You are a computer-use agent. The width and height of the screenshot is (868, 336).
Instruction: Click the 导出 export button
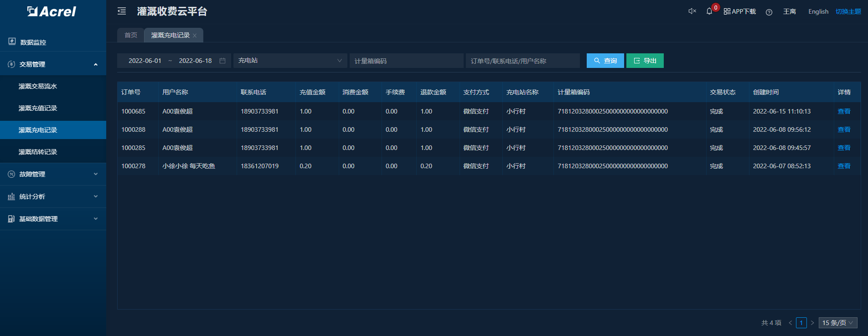tap(645, 61)
